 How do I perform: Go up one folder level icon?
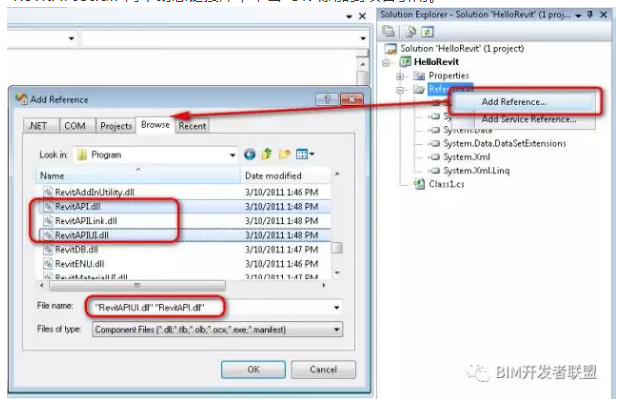pyautogui.click(x=267, y=154)
